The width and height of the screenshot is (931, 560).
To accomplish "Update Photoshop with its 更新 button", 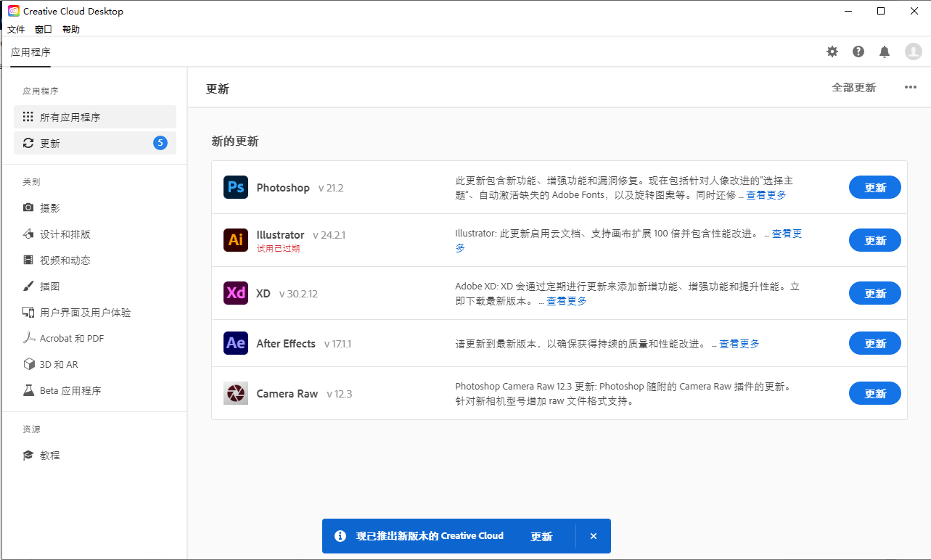I will (875, 187).
